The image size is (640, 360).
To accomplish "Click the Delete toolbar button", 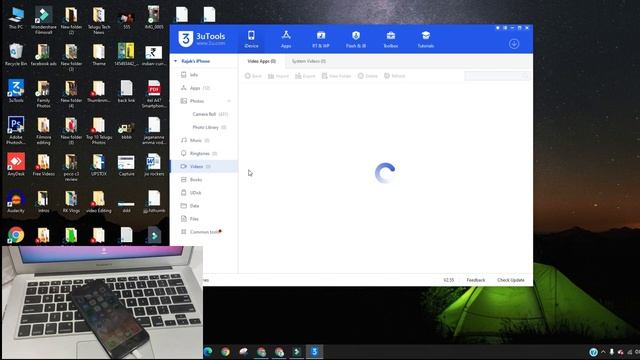I will [x=368, y=76].
